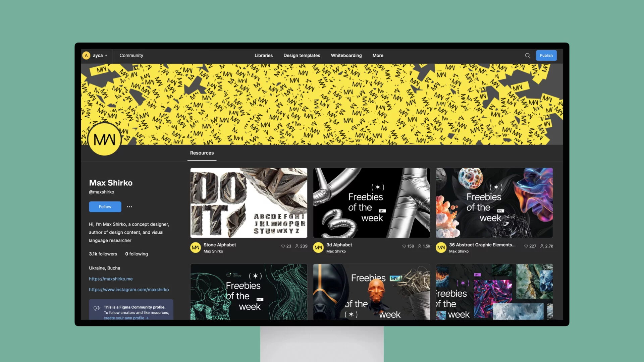644x362 pixels.
Task: Click the Stone Alphabet resource thumbnail
Action: coord(249,202)
